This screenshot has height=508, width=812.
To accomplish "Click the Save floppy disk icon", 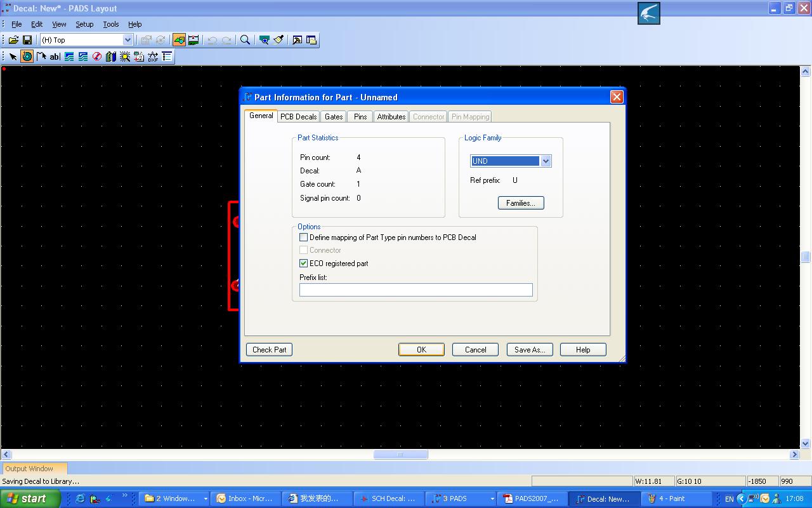I will 27,40.
